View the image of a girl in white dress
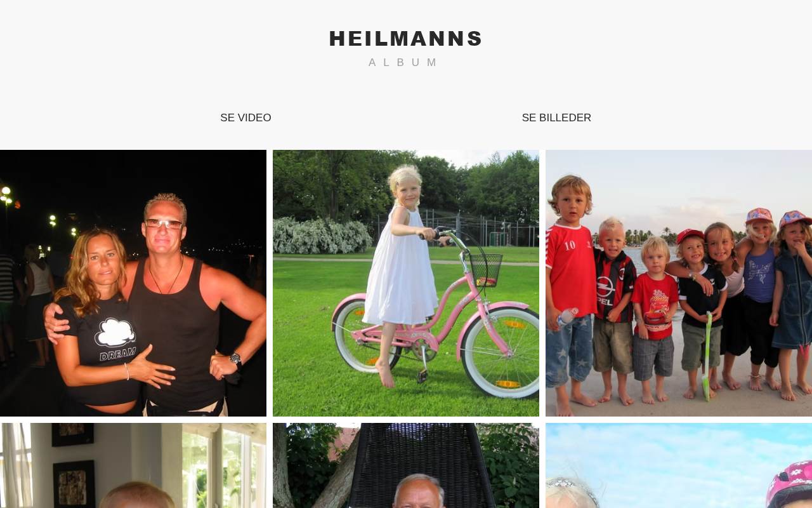Screen dimensions: 812x508 click(x=406, y=283)
